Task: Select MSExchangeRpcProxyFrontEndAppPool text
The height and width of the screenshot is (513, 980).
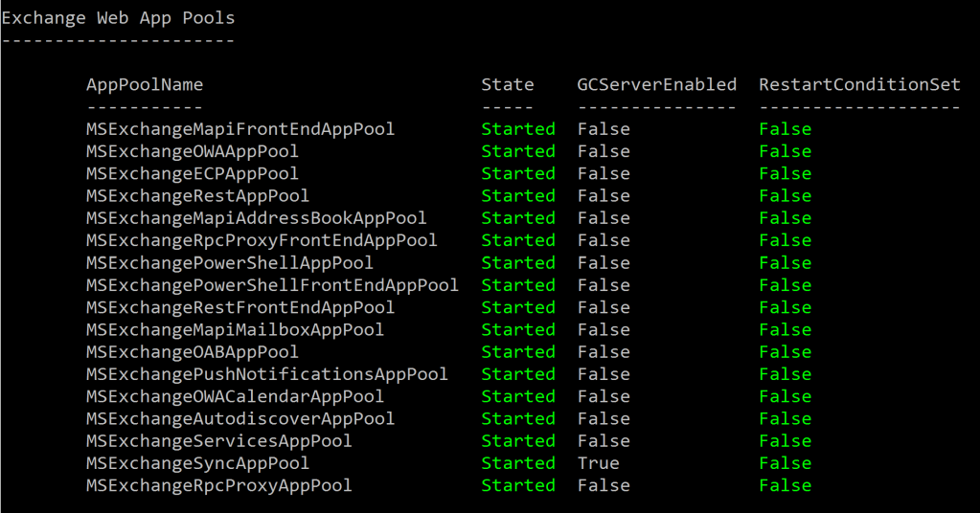Action: (x=262, y=240)
